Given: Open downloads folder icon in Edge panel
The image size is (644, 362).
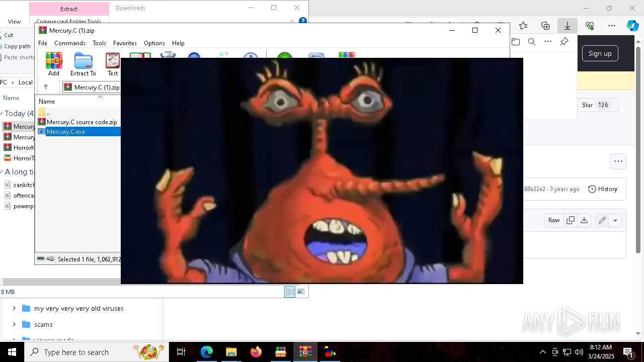Looking at the screenshot, I should click(516, 42).
